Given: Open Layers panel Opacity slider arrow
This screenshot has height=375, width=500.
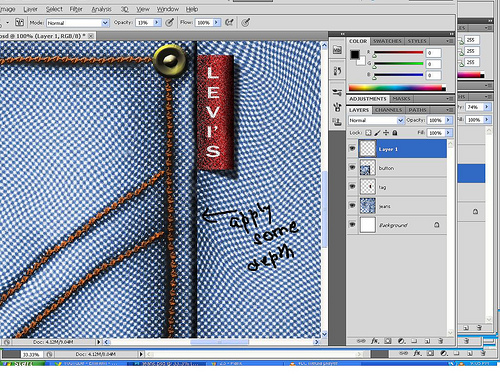Looking at the screenshot, I should (448, 120).
